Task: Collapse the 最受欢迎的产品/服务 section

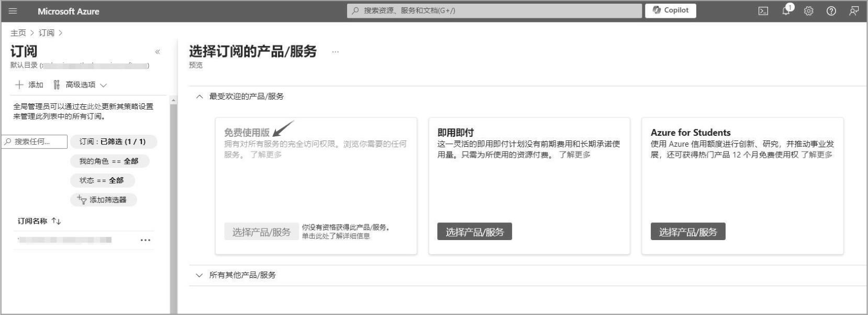Action: pos(199,96)
